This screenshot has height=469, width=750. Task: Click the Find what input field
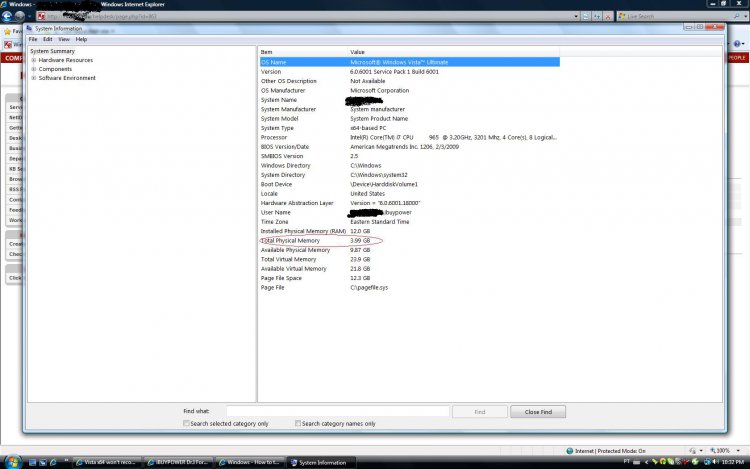(338, 411)
